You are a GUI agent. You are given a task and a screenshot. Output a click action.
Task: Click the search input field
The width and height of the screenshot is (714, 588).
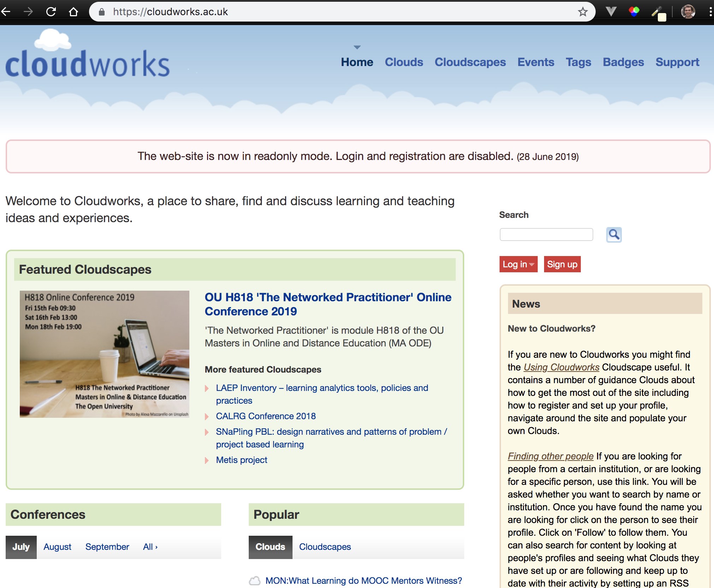point(545,234)
